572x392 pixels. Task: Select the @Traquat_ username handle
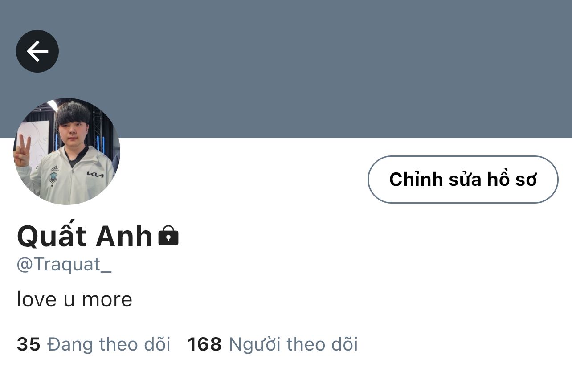64,265
